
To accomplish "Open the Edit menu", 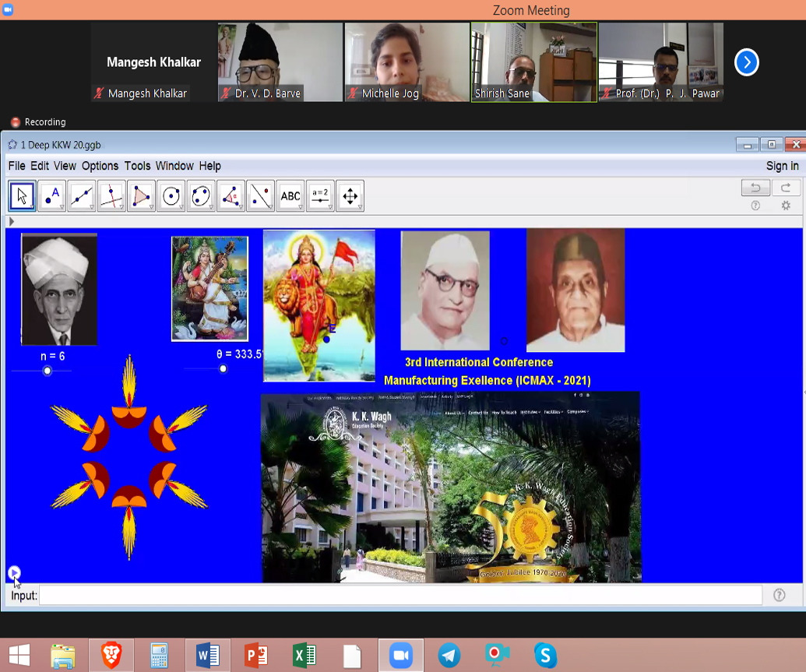I will (x=40, y=166).
